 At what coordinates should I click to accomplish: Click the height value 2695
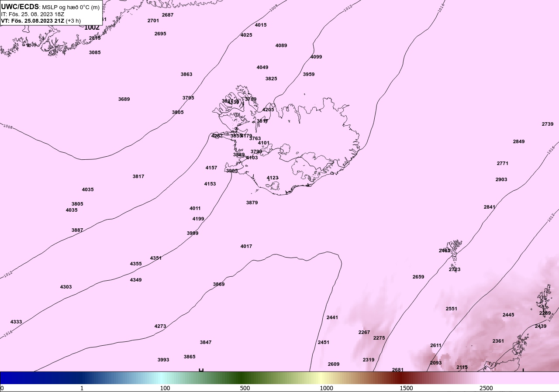coord(160,34)
